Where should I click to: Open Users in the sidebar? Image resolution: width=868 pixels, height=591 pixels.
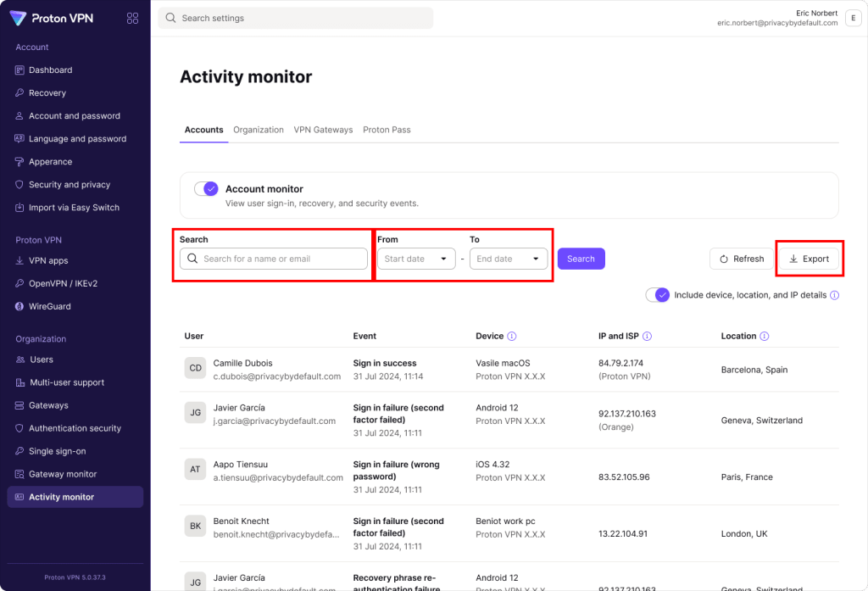[x=75, y=360]
